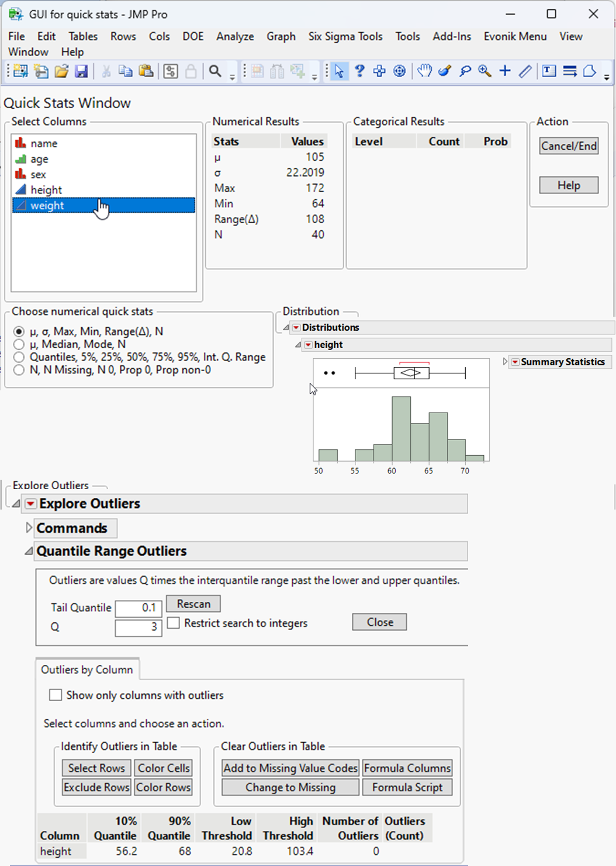Image resolution: width=616 pixels, height=866 pixels.
Task: Enable Restrict search to integers
Action: click(173, 623)
